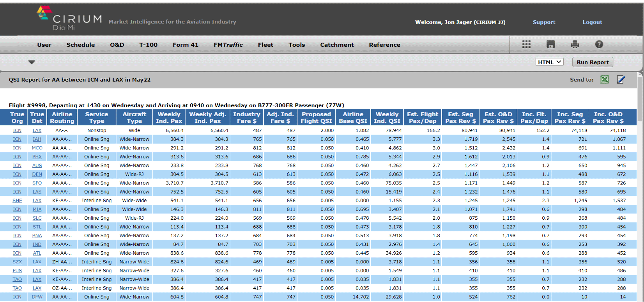Click the LAS destination link
Image resolution: width=644 pixels, height=302 pixels.
point(37,192)
